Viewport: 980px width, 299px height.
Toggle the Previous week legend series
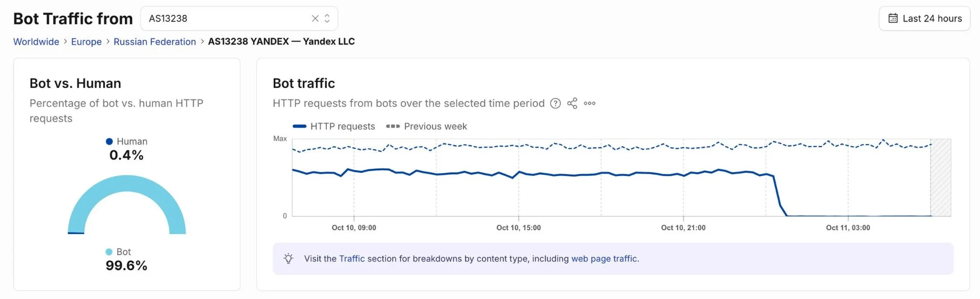tap(426, 126)
